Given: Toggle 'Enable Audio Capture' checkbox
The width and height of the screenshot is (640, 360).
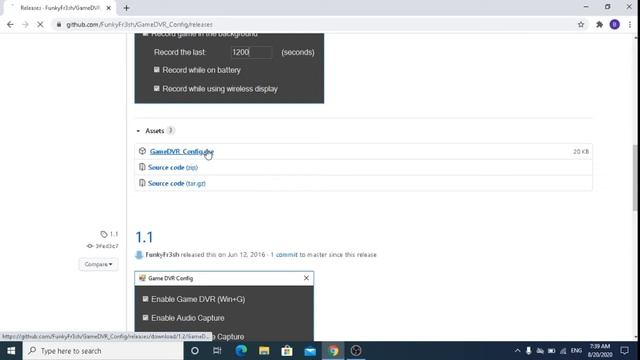Looking at the screenshot, I should pyautogui.click(x=145, y=318).
